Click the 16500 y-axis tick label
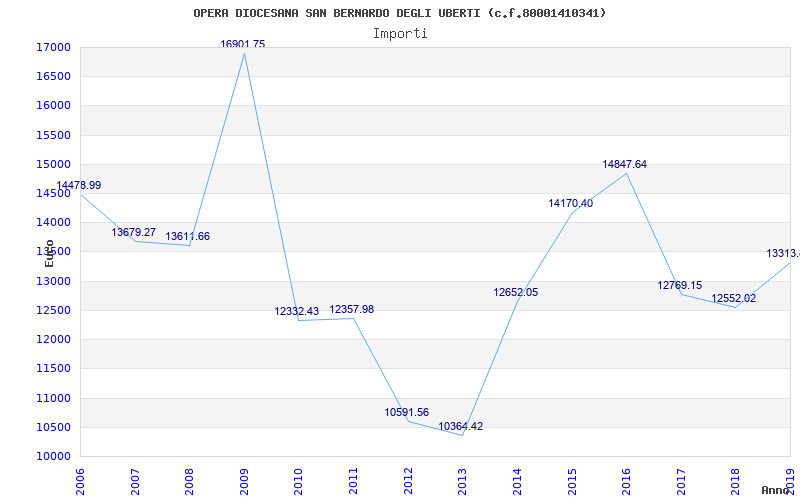This screenshot has width=800, height=500. pos(53,77)
